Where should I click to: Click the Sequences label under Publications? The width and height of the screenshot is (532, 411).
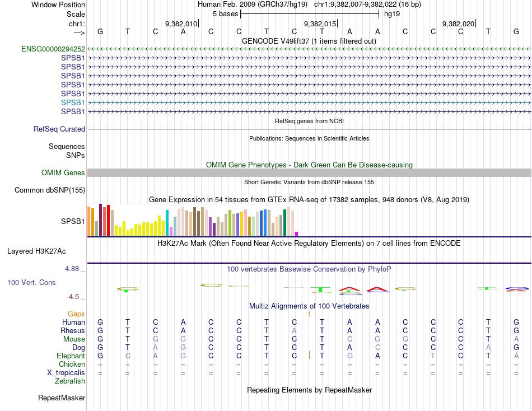[x=67, y=146]
